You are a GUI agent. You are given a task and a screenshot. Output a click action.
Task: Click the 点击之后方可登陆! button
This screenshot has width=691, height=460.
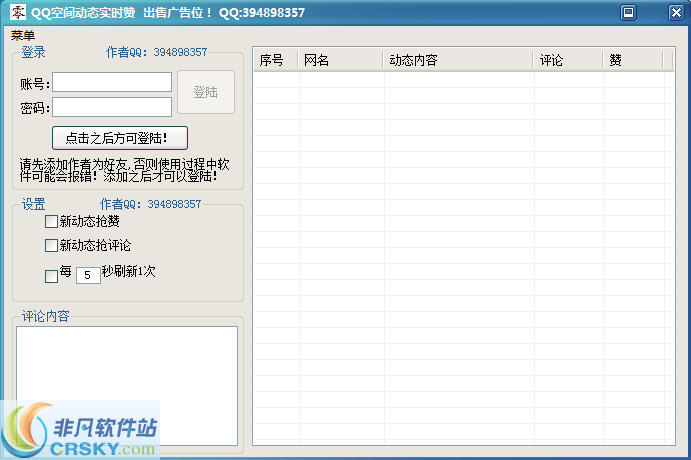pyautogui.click(x=120, y=138)
